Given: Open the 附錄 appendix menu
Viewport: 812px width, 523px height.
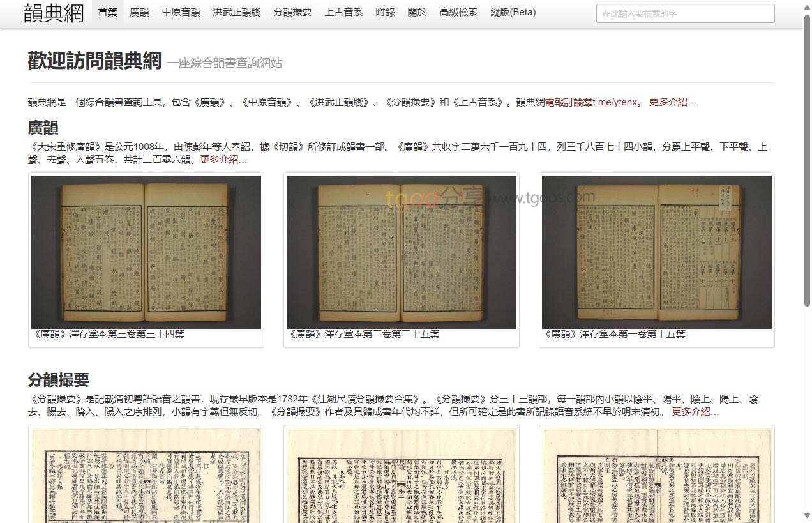Looking at the screenshot, I should [x=385, y=12].
